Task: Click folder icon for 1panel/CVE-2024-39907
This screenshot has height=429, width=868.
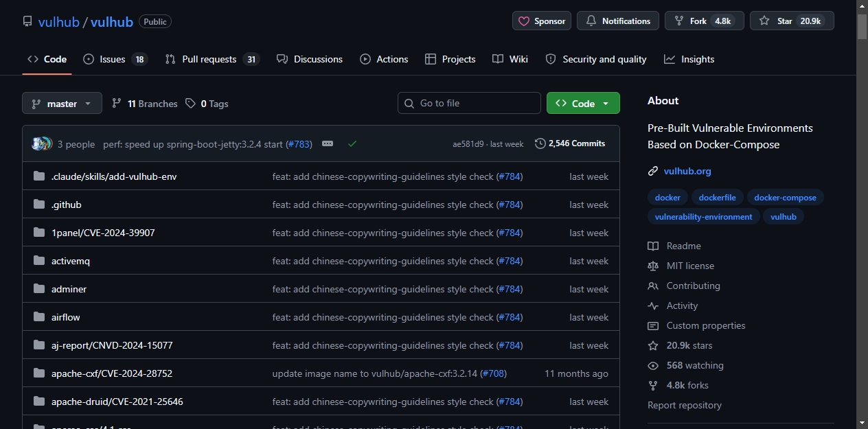Action: [x=39, y=233]
